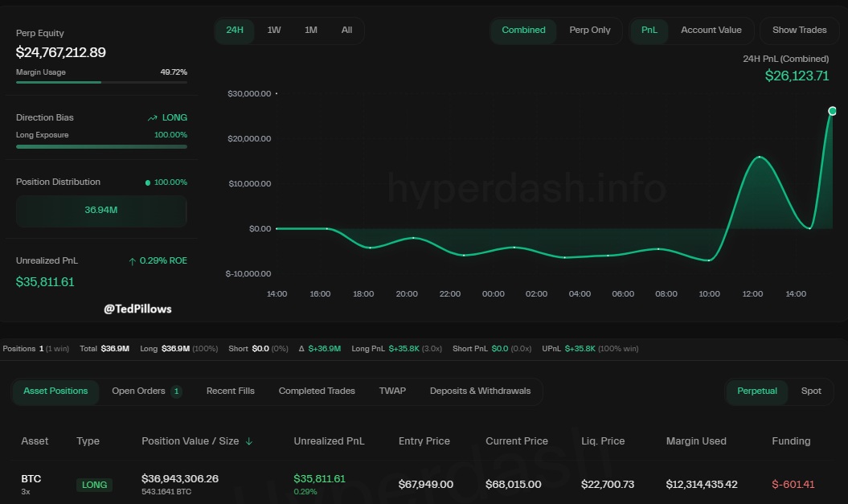Screen dimensions: 848x504
Task: Click the 543.1641 BTC size text
Action: 166,492
